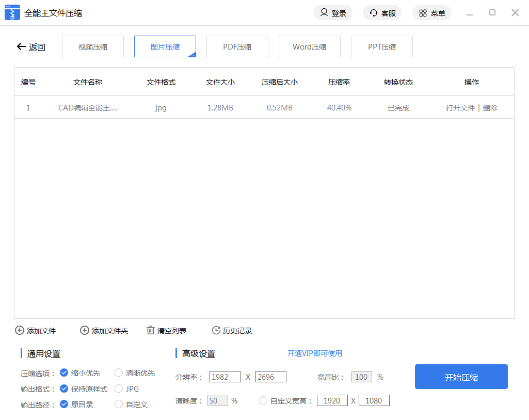Open 客服 customer service headset icon
Viewport: 529px width, 420px height.
click(374, 13)
